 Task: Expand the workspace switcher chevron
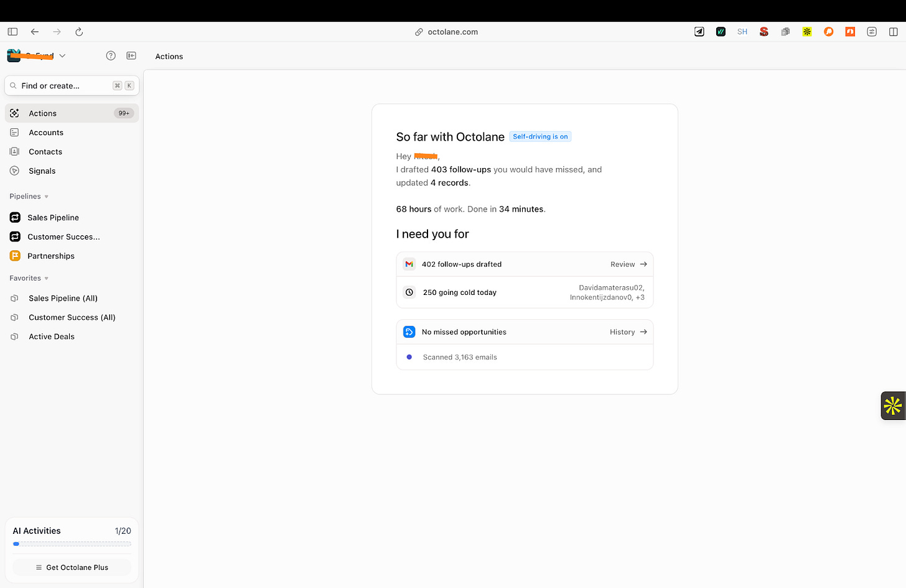[62, 56]
